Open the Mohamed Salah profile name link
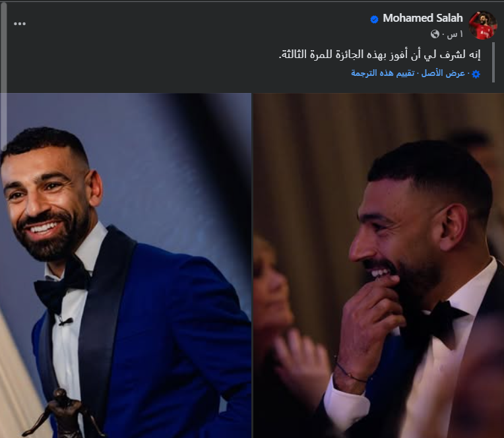 pos(423,18)
